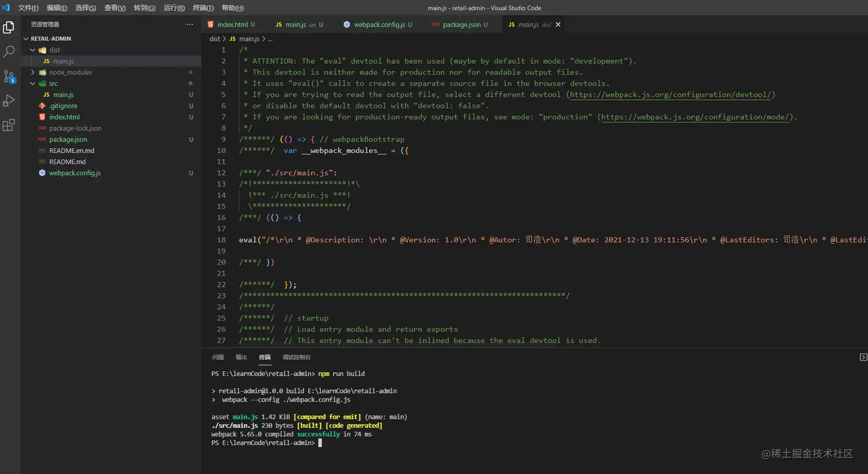Open the 帮助(H) menu

[x=232, y=8]
